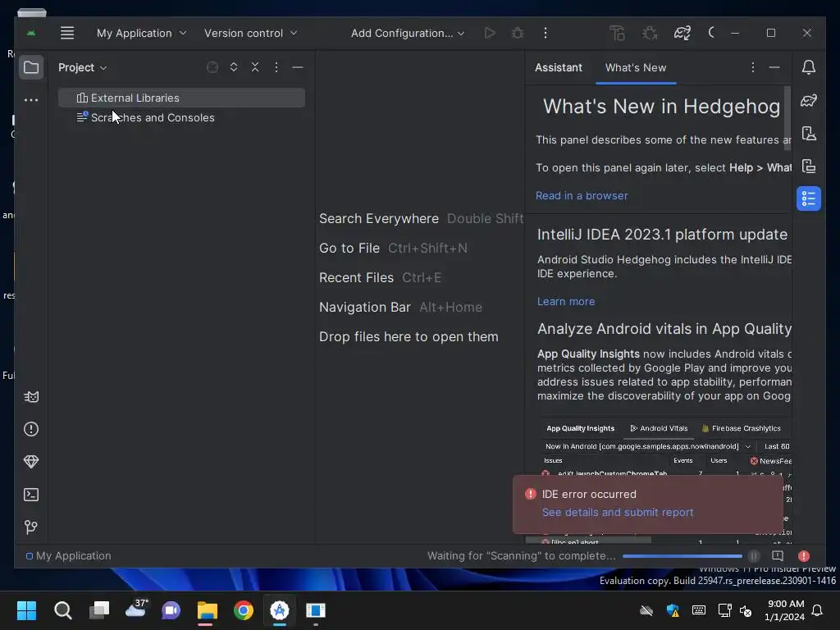The width and height of the screenshot is (840, 630).
Task: Click the Apply Changes toolbar icon
Action: (617, 33)
